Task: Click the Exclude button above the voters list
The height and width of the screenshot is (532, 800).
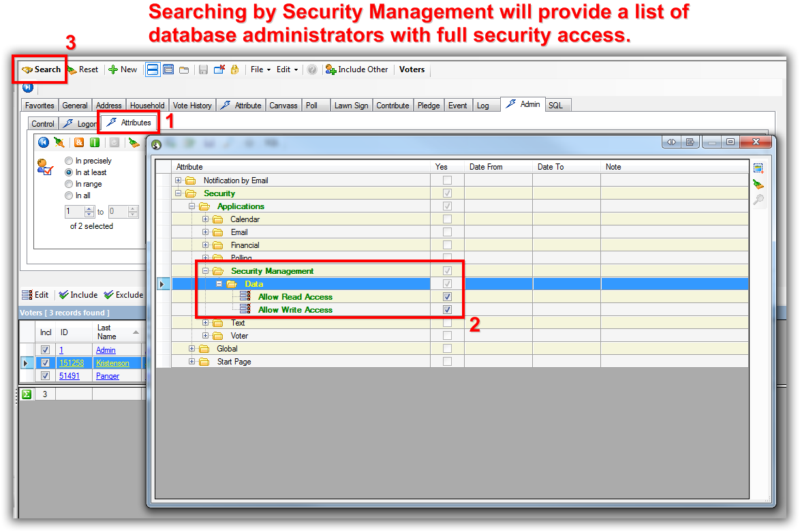Action: [x=123, y=295]
